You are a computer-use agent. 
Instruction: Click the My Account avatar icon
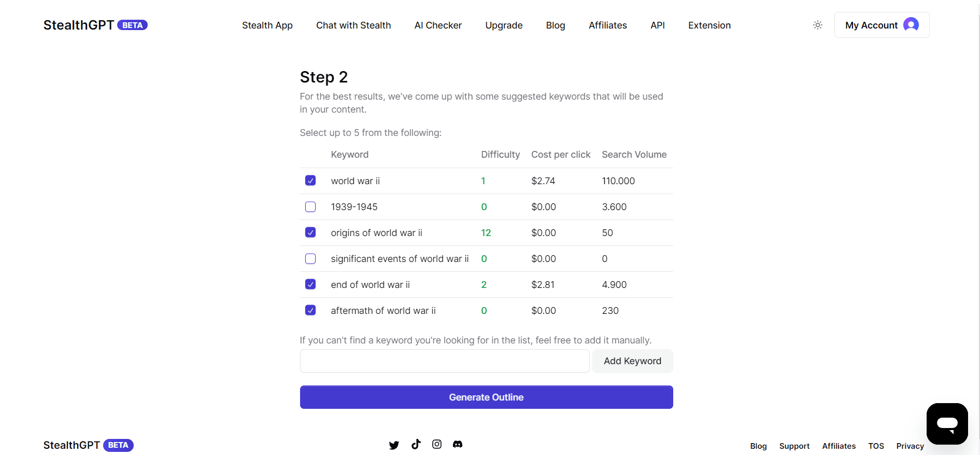pos(911,25)
